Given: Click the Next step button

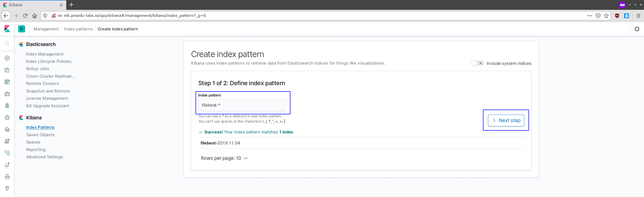Looking at the screenshot, I should [506, 120].
